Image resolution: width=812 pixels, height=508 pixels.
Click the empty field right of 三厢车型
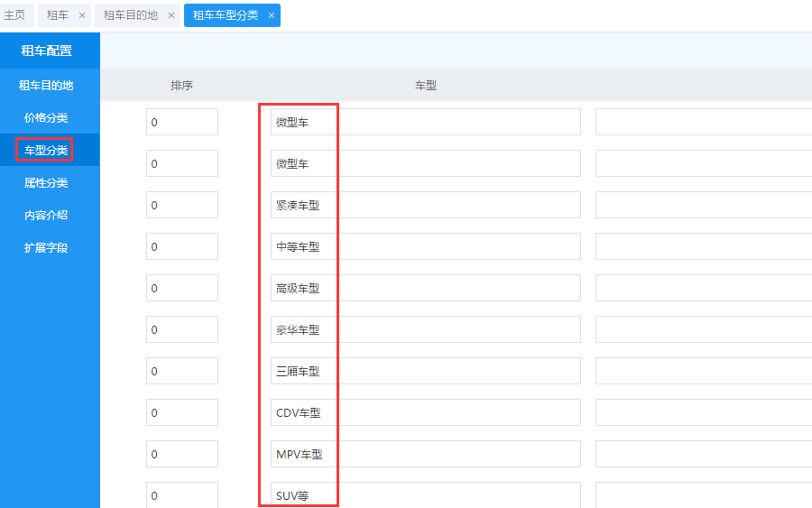pos(703,372)
